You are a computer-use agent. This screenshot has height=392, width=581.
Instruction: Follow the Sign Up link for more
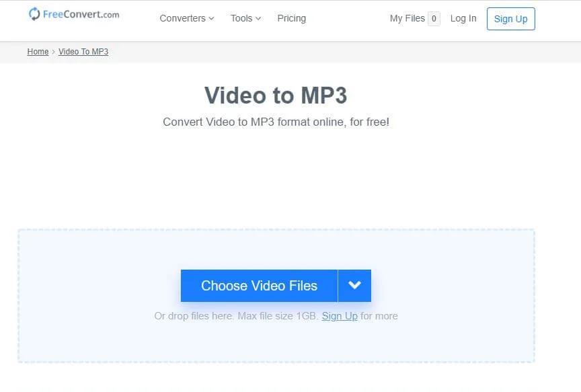pyautogui.click(x=339, y=316)
